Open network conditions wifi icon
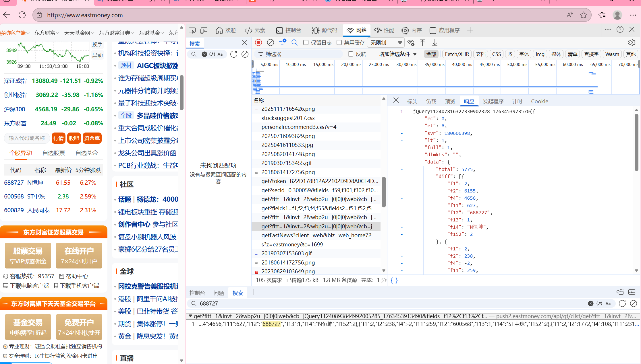 click(x=411, y=42)
